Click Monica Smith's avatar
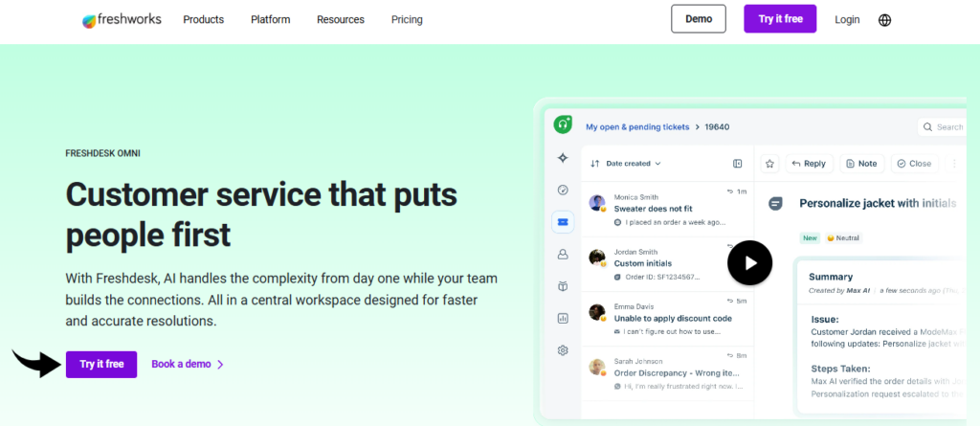The height and width of the screenshot is (426, 980). coord(597,203)
